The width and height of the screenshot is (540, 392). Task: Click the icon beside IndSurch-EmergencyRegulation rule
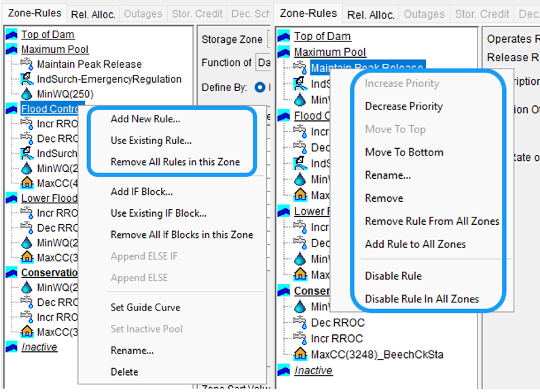(27, 79)
